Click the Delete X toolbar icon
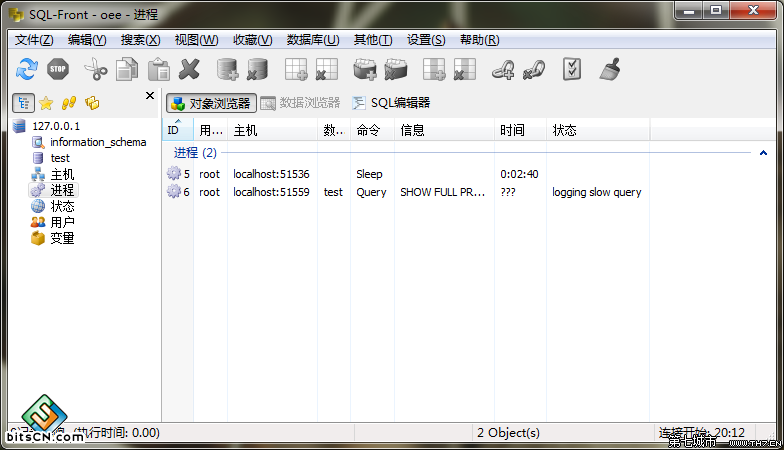 click(x=190, y=69)
